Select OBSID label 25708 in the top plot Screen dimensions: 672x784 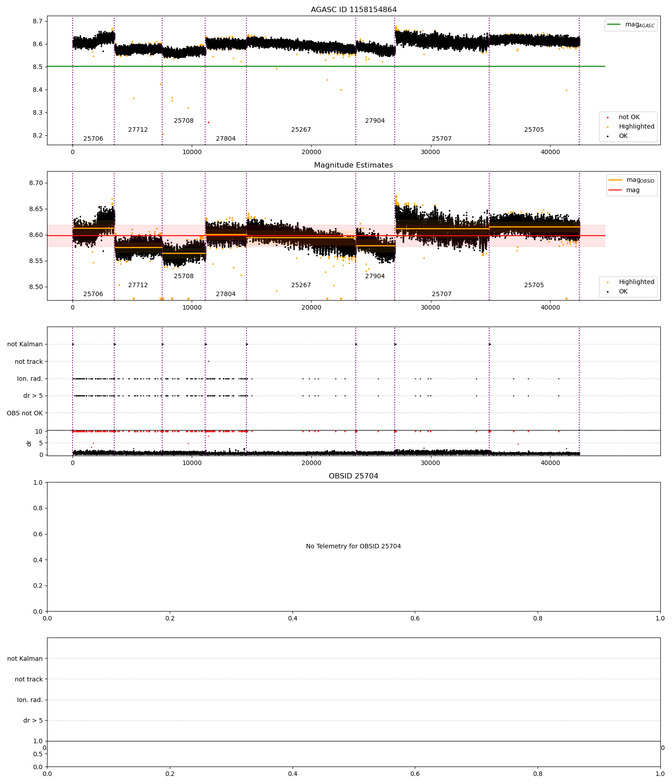click(x=184, y=121)
